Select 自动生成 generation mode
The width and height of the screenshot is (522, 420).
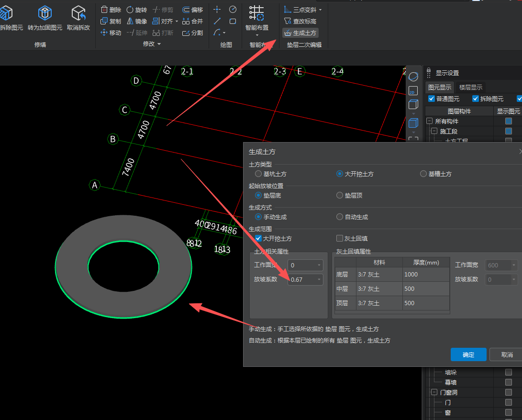[340, 217]
